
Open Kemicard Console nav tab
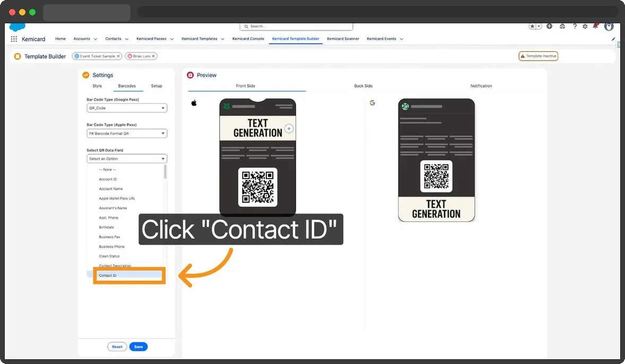[248, 39]
